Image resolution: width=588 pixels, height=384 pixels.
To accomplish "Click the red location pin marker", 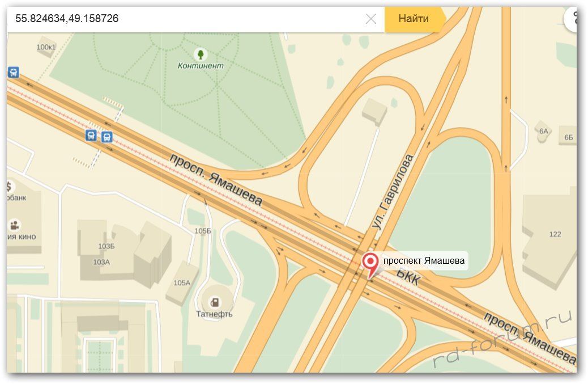I will pyautogui.click(x=370, y=263).
